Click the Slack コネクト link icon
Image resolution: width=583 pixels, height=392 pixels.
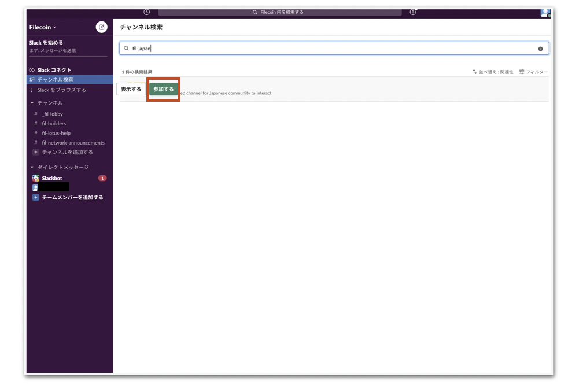tap(32, 70)
